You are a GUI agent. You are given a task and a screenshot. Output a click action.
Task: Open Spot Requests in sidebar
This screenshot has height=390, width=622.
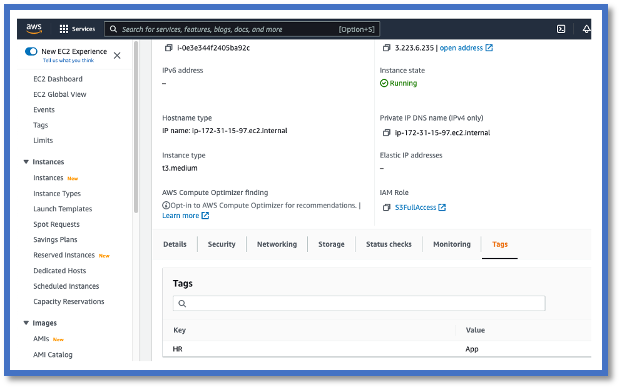[x=56, y=224]
